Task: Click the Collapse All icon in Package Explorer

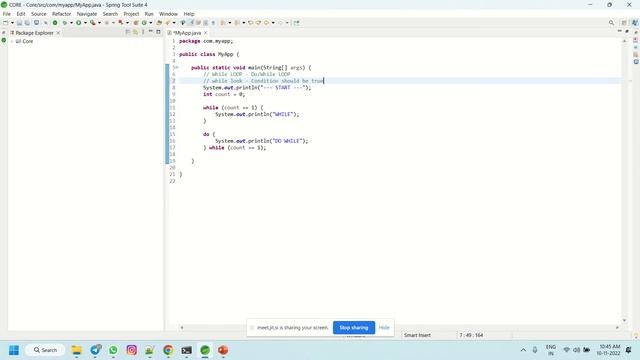Action: 128,32
